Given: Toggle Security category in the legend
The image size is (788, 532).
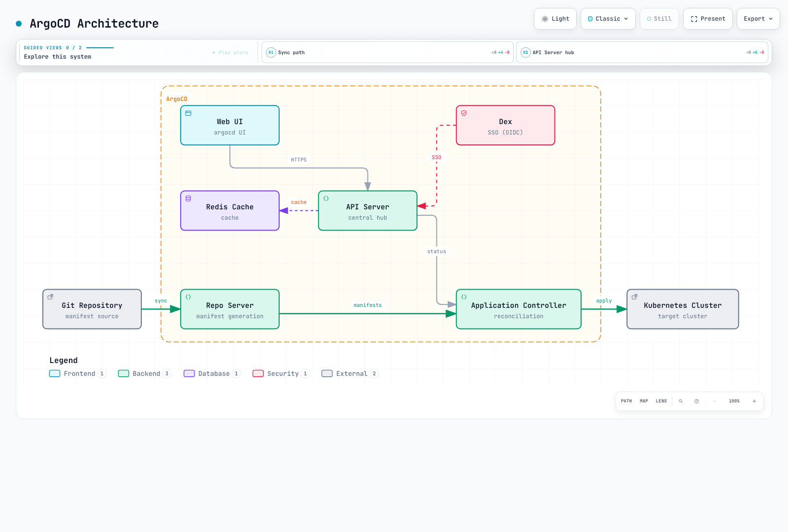Looking at the screenshot, I should 281,373.
